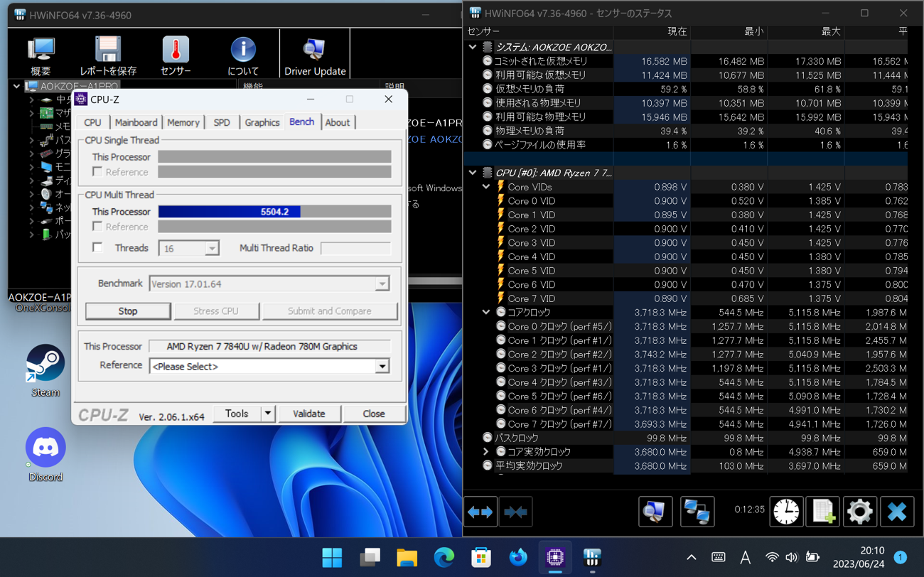
Task: Select the Core 0 VID sensor row
Action: 685,201
